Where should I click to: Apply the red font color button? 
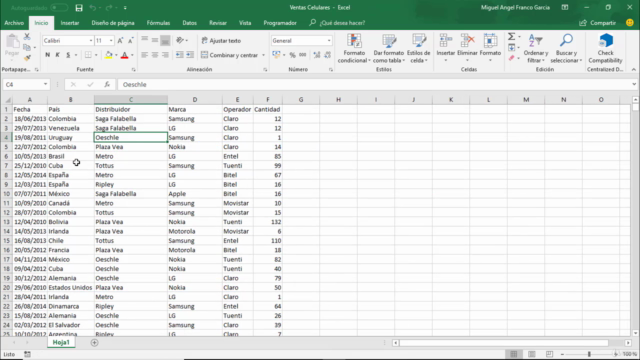(124, 55)
